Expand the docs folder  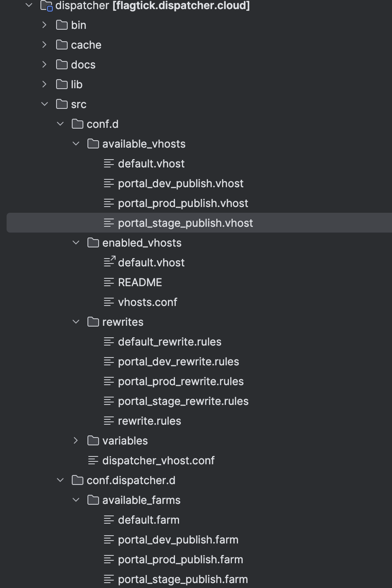[x=45, y=65]
